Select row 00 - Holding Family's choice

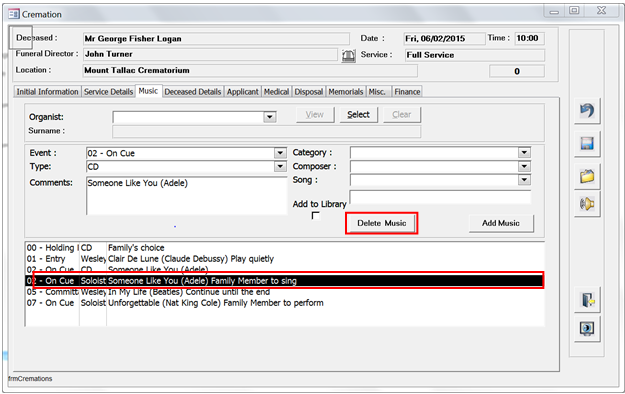tap(285, 248)
